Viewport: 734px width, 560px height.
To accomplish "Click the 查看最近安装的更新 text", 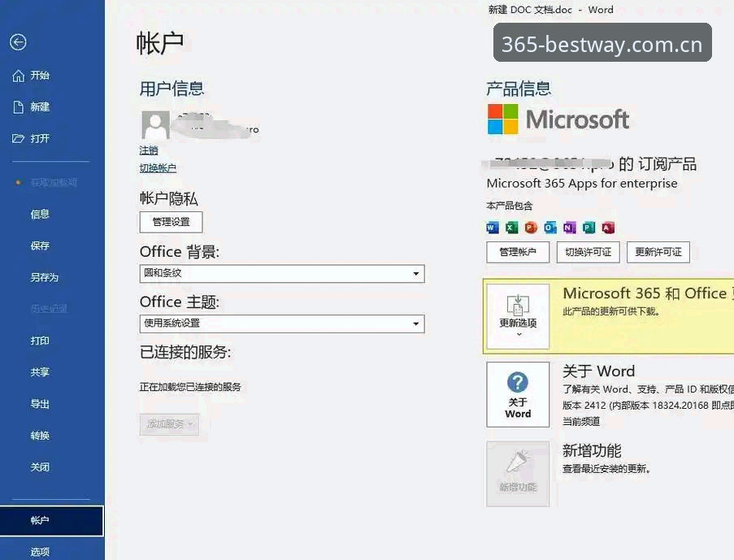I will click(x=606, y=469).
